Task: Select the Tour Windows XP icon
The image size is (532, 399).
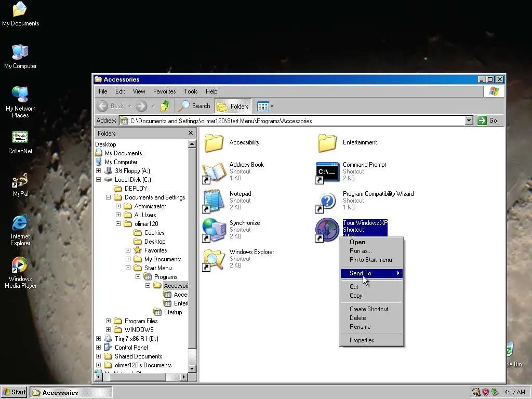Action: [327, 230]
